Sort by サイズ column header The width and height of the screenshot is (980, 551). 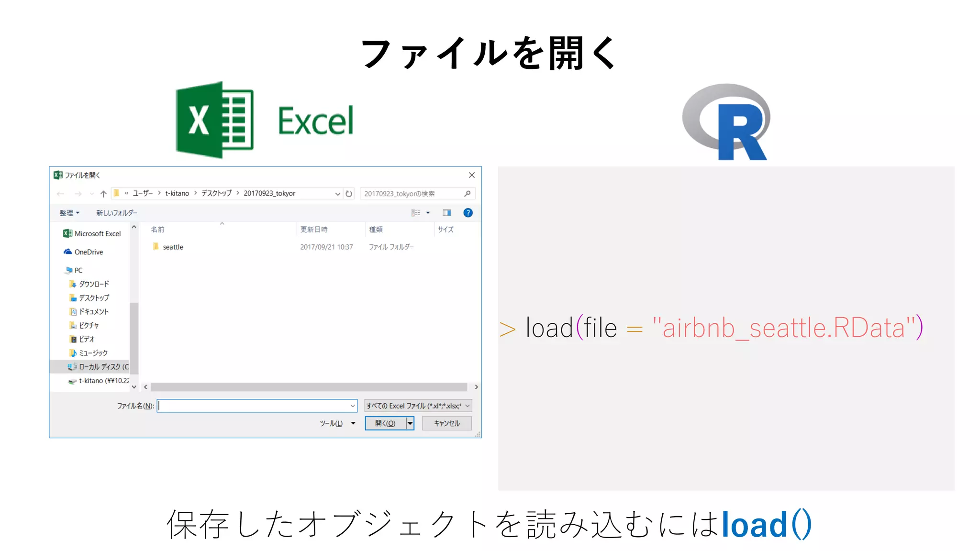click(x=445, y=230)
